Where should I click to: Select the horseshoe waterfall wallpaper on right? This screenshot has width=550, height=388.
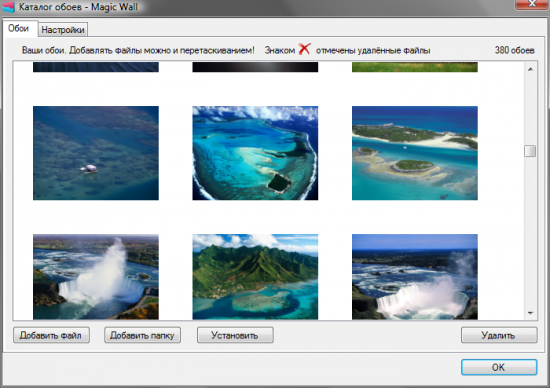click(x=415, y=277)
